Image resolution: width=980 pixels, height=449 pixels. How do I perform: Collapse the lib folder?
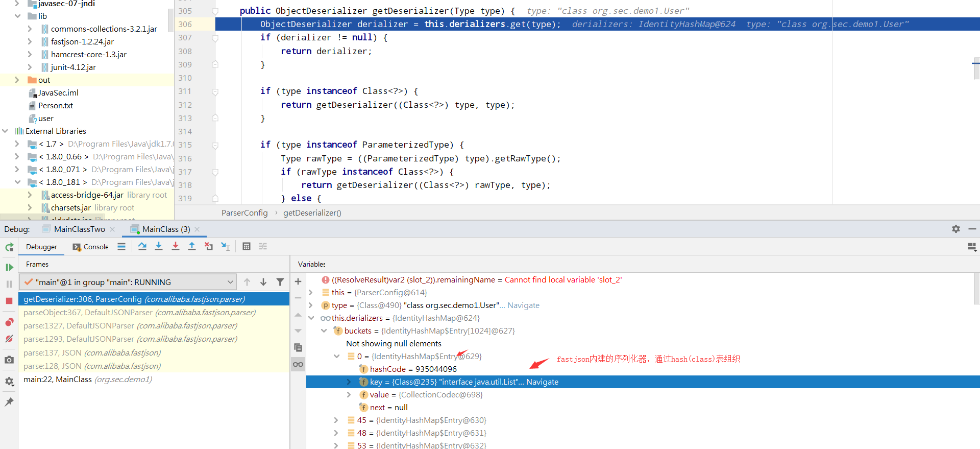point(17,16)
